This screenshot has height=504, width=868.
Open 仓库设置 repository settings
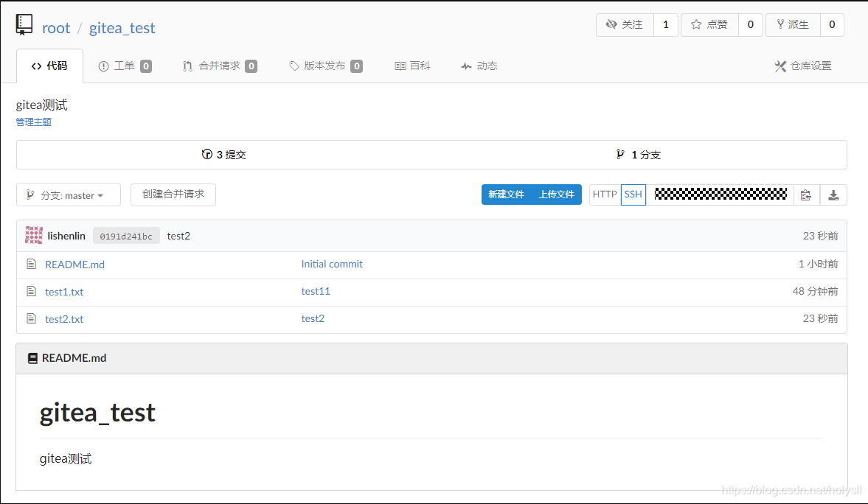803,66
